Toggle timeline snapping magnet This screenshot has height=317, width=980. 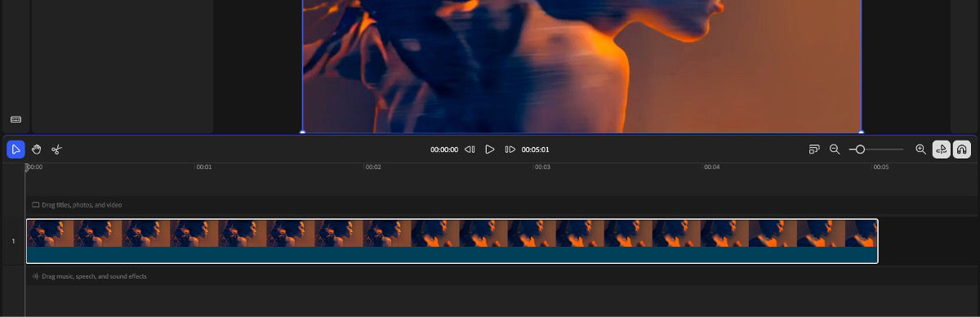(x=962, y=150)
